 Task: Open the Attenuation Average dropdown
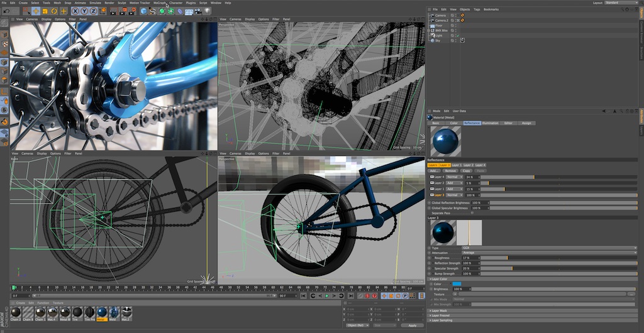550,253
